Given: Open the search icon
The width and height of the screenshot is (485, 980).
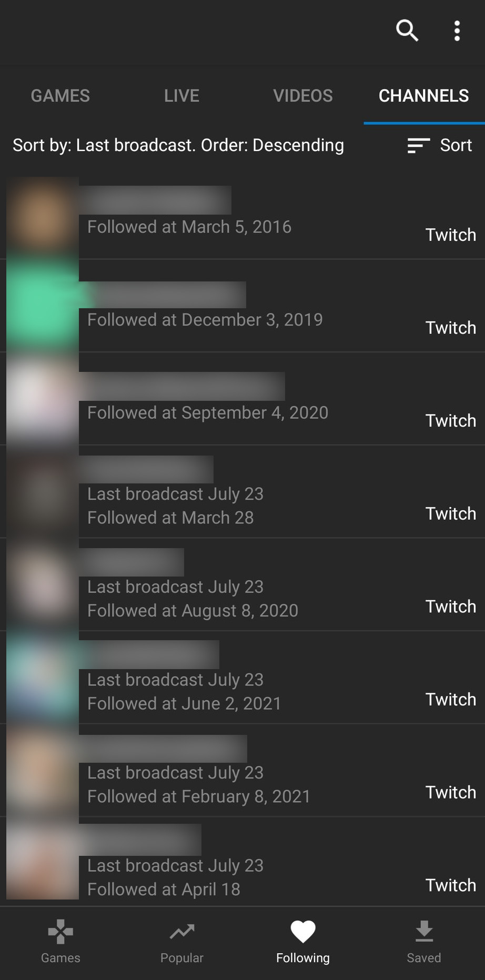Looking at the screenshot, I should click(x=407, y=31).
